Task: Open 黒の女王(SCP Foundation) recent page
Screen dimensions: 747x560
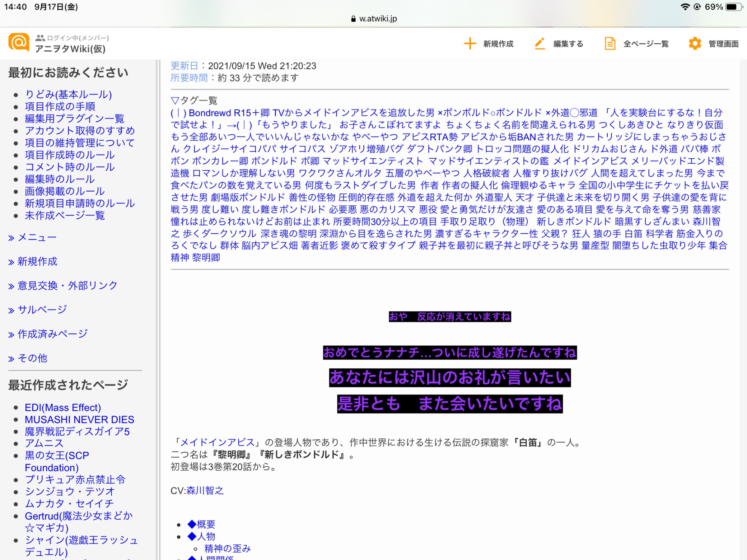Action: pos(57,462)
